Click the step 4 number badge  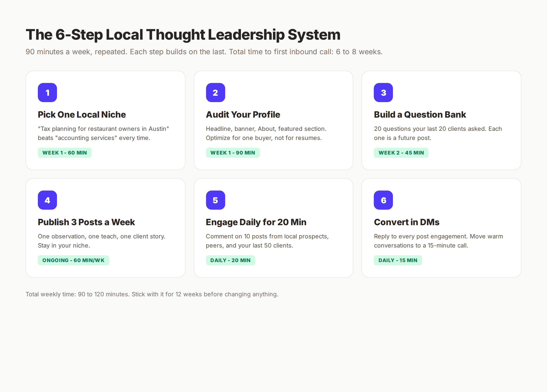pos(47,200)
